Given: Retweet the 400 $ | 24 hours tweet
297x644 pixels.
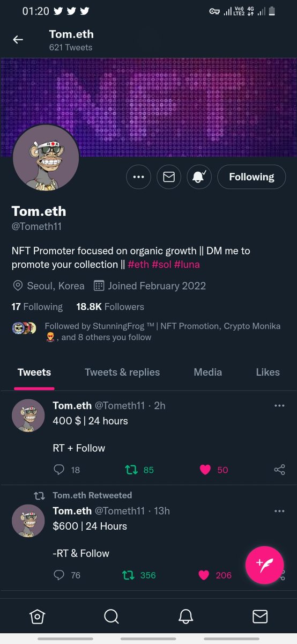Looking at the screenshot, I should (x=131, y=470).
